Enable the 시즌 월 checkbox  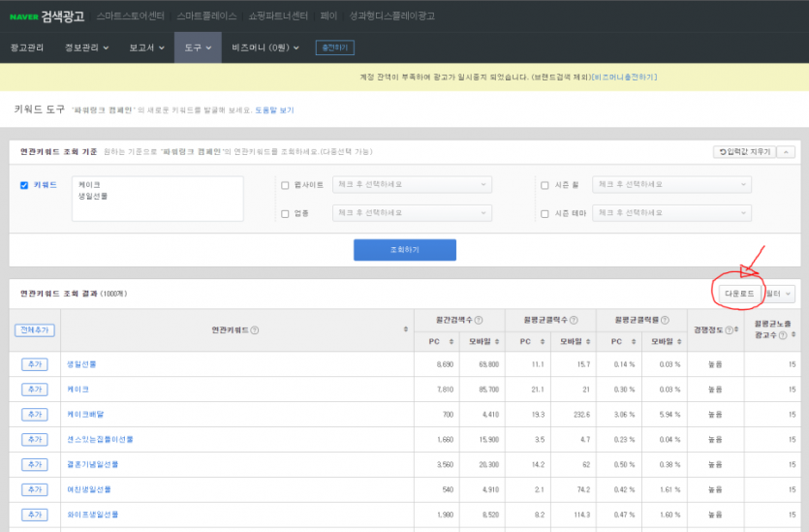545,185
